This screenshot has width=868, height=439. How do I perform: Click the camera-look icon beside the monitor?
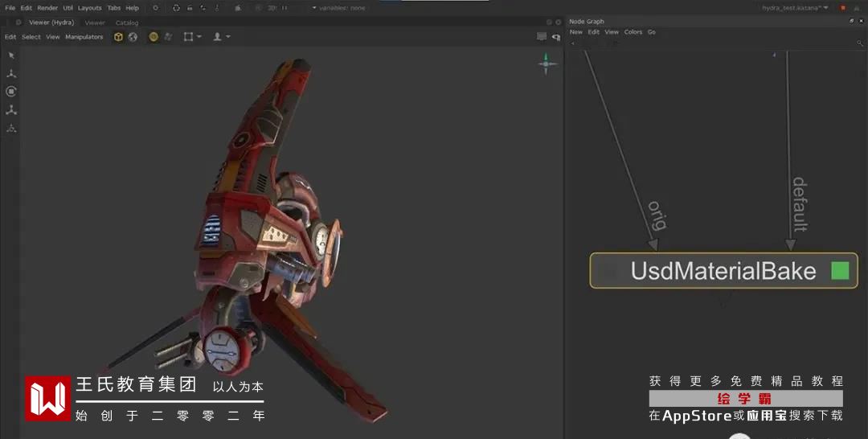coord(556,37)
